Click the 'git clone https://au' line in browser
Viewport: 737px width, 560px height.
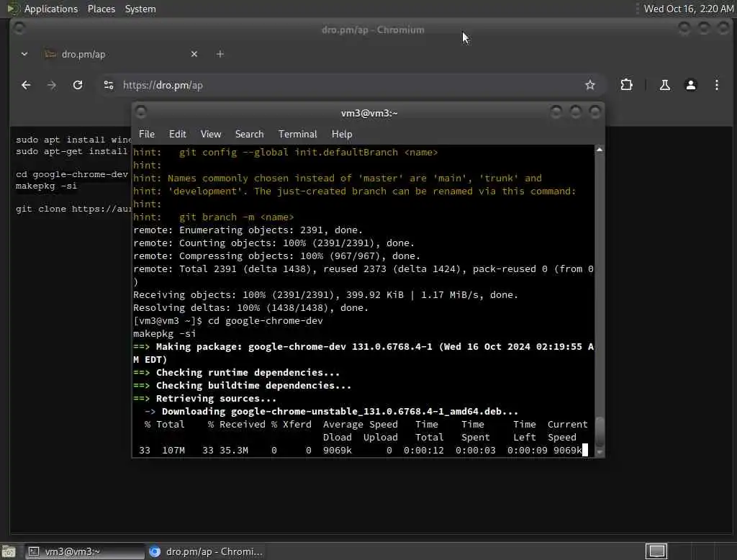[73, 209]
